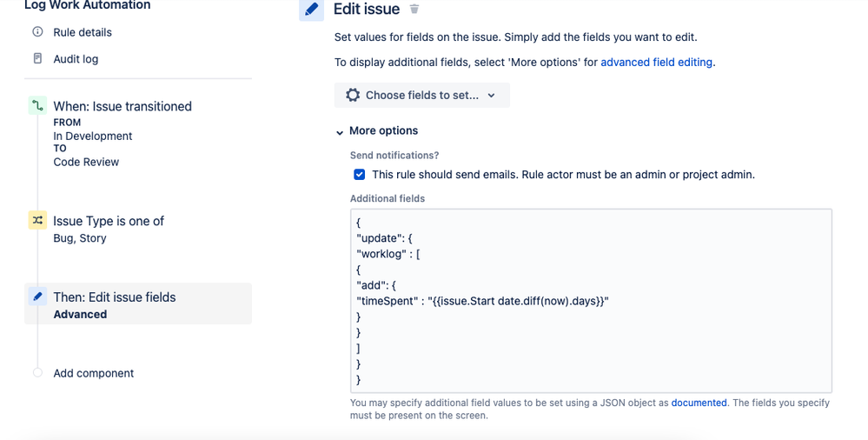Image resolution: width=868 pixels, height=440 pixels.
Task: Select the When: Issue transitioned trigger step
Action: (123, 106)
